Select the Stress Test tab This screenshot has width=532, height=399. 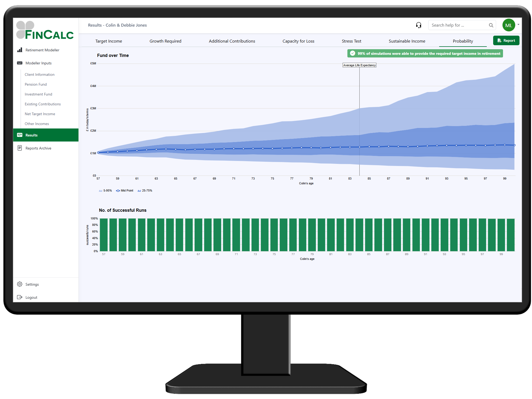(351, 41)
